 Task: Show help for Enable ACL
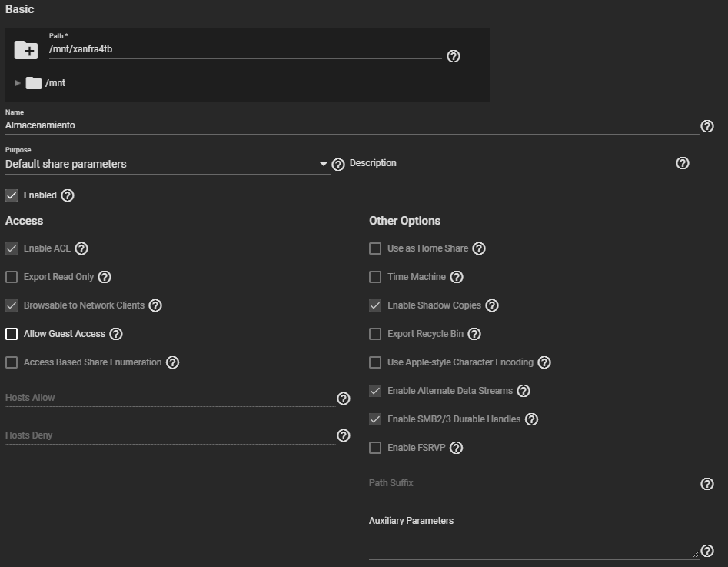(81, 248)
